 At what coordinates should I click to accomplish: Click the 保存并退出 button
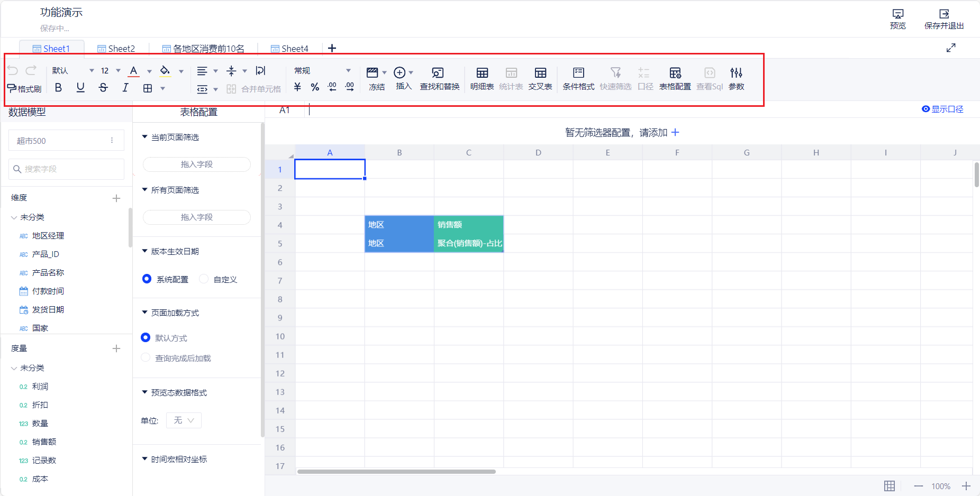pyautogui.click(x=944, y=19)
